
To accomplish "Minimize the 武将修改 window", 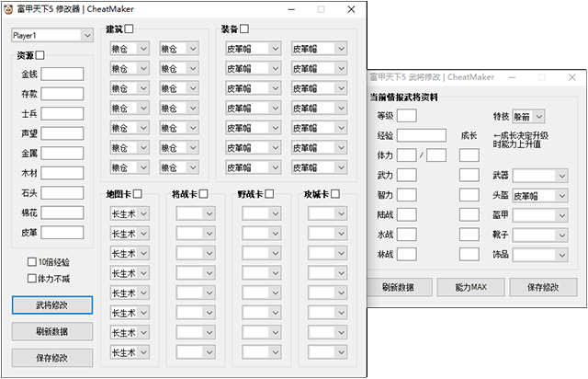I will coord(513,77).
